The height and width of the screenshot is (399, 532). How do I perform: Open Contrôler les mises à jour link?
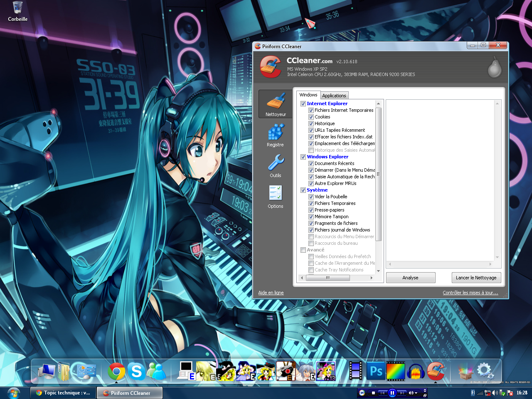pyautogui.click(x=470, y=293)
